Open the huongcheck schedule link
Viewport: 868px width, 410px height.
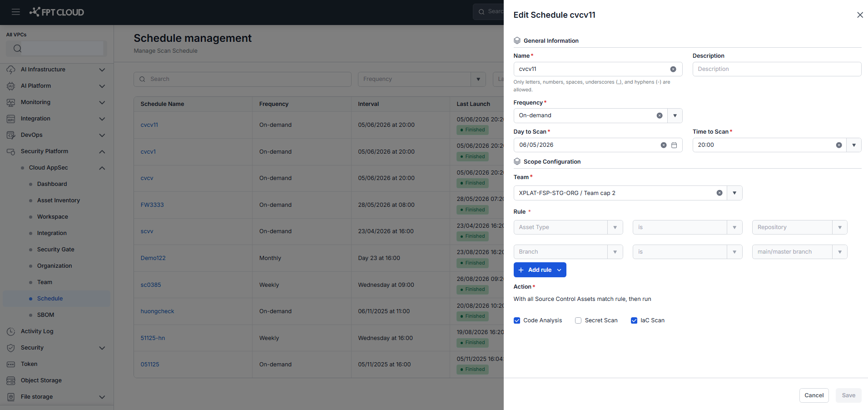(157, 311)
